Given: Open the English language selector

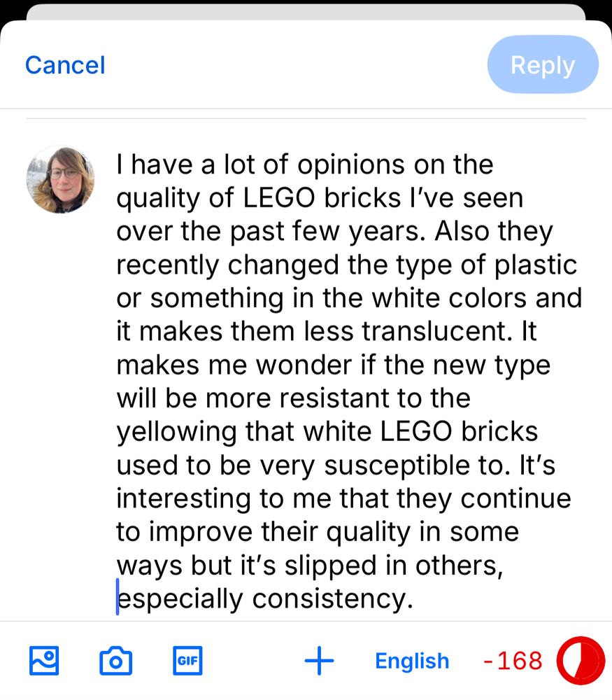Looking at the screenshot, I should 412,660.
